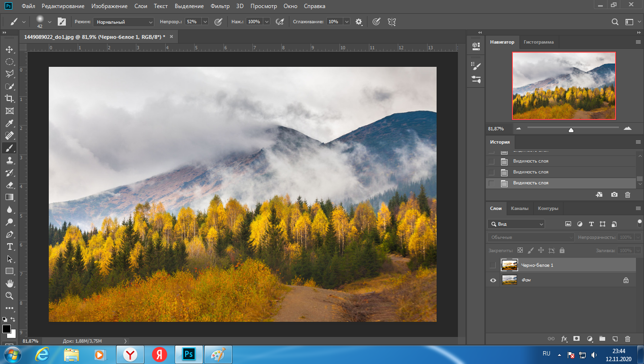Open the extra tools (three dots) menu

click(9, 308)
